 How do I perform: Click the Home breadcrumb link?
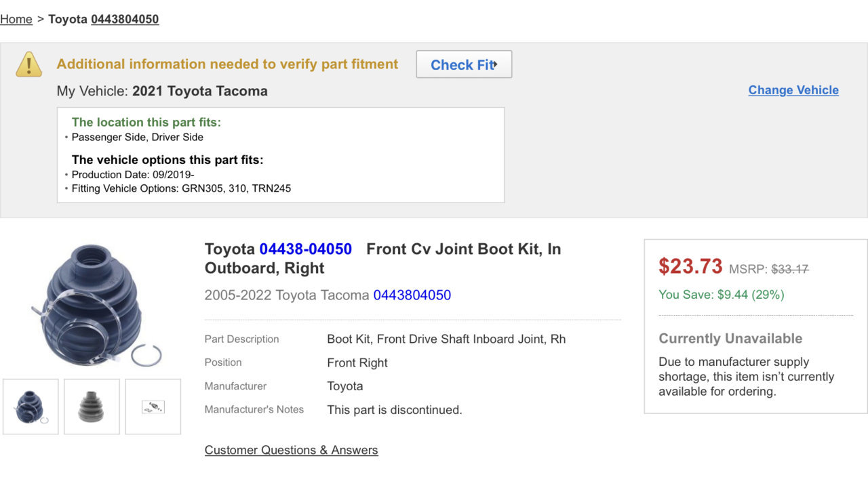click(x=16, y=19)
